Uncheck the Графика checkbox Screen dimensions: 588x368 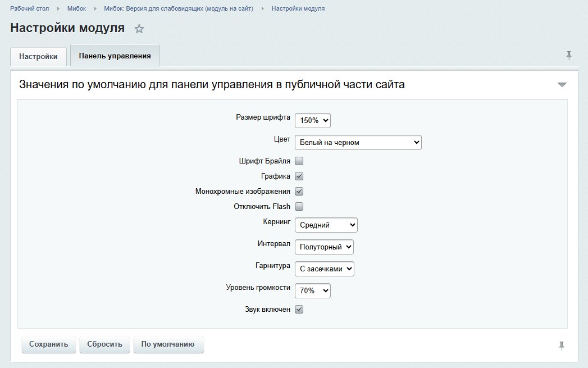(299, 176)
